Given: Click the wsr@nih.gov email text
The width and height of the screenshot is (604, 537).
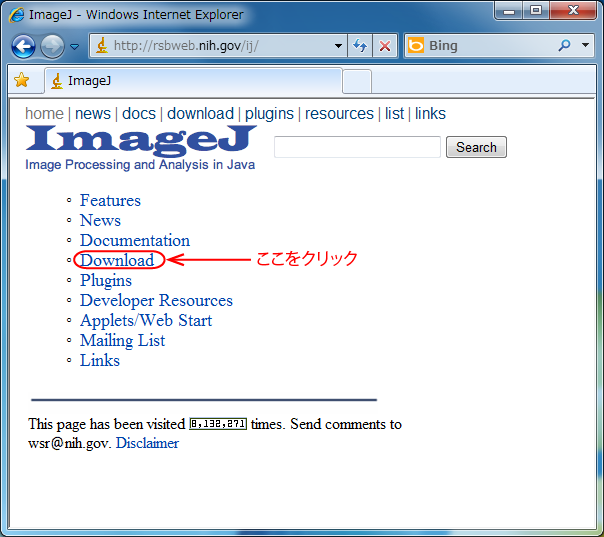Looking at the screenshot, I should [x=69, y=443].
